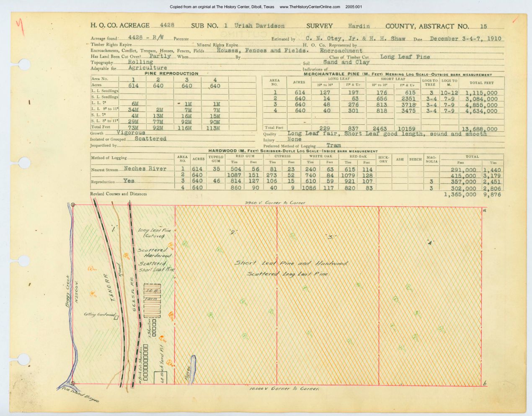
Task: Select hardwood area 1 total '291,000'
Action: pyautogui.click(x=463, y=170)
